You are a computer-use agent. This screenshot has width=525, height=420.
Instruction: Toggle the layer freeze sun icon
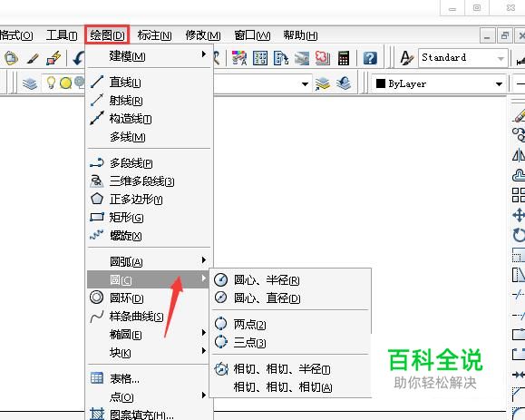pos(65,83)
